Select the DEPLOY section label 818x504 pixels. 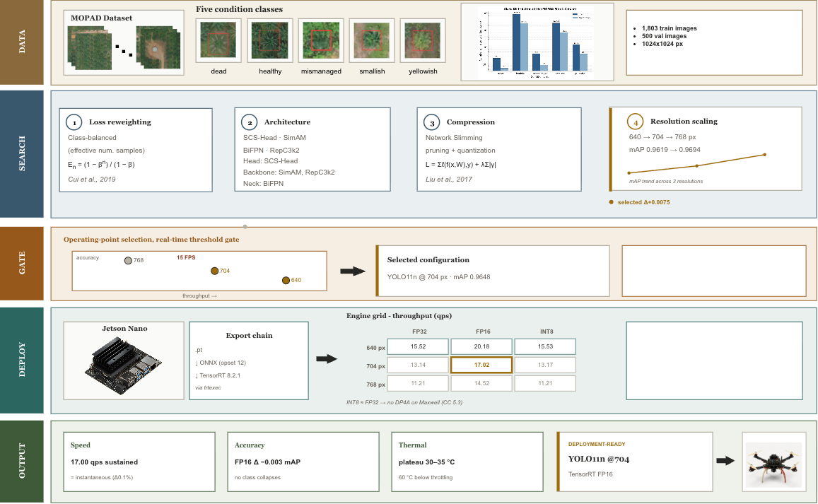click(21, 360)
